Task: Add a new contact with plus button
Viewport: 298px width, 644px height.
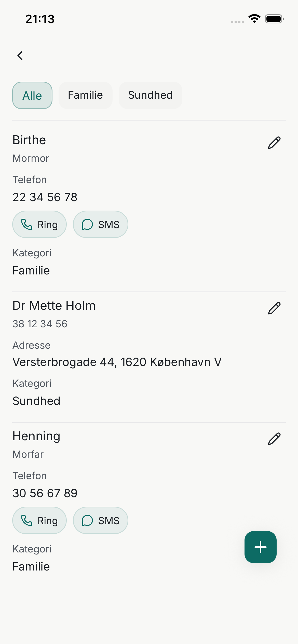Action: coord(260,547)
